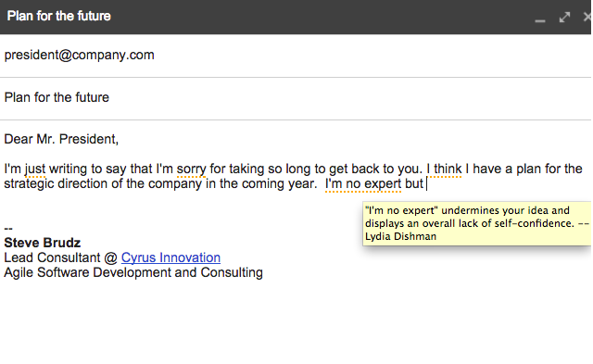Screen dimensions: 593x364
Task: Click the "Dear Mr. President," greeting line
Action: coord(61,139)
